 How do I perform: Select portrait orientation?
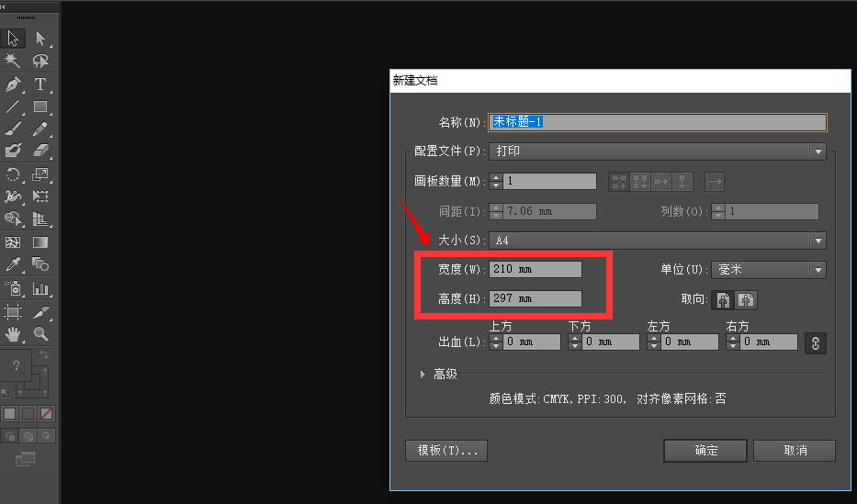pos(723,300)
